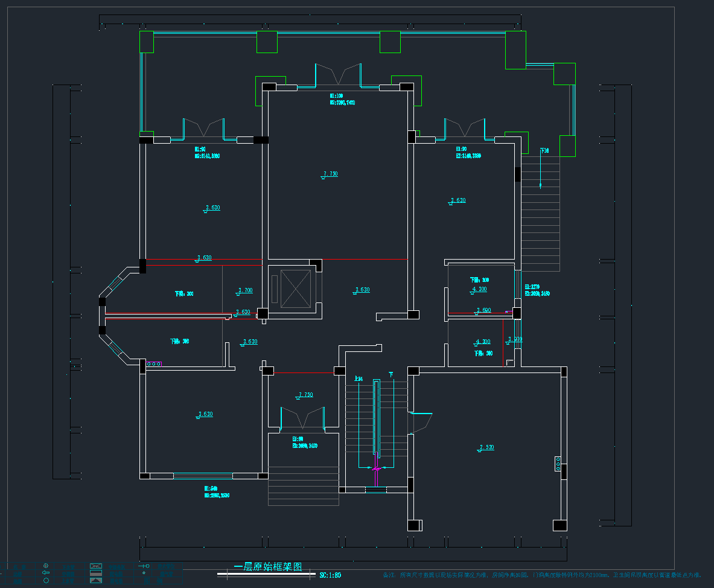Image resolution: width=714 pixels, height=588 pixels.
Task: Click the hollow circle symbol in the legend
Action: click(x=46, y=580)
